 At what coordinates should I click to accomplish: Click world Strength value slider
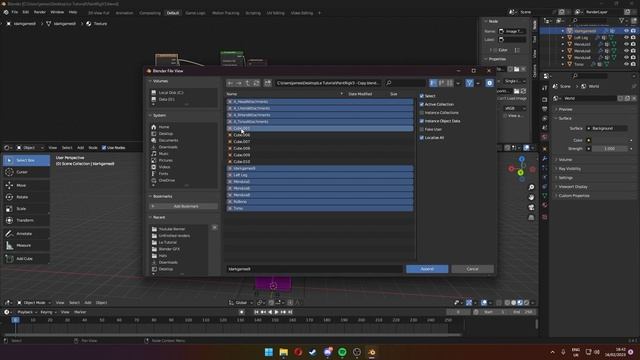coord(609,149)
